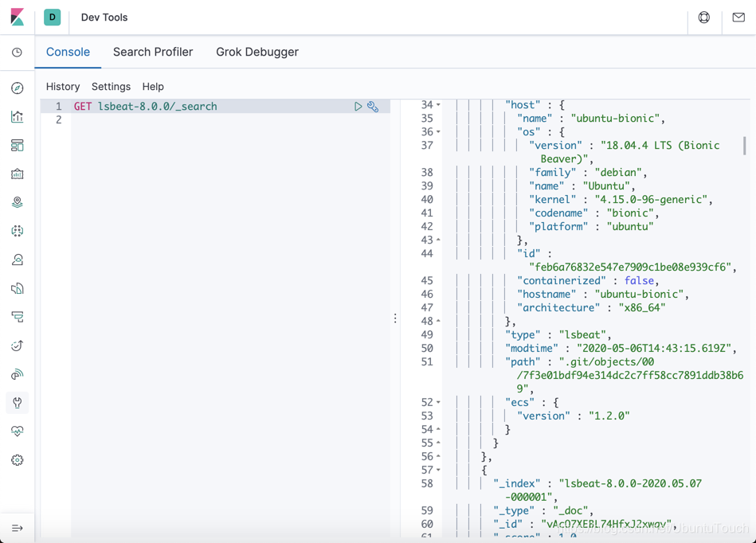
Task: Toggle fold marker at line 48
Action: [438, 321]
